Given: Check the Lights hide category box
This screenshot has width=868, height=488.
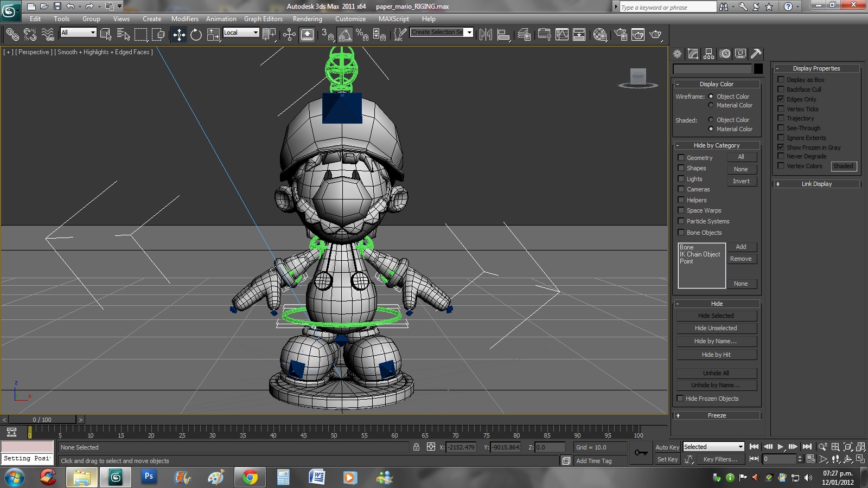Looking at the screenshot, I should coord(681,179).
